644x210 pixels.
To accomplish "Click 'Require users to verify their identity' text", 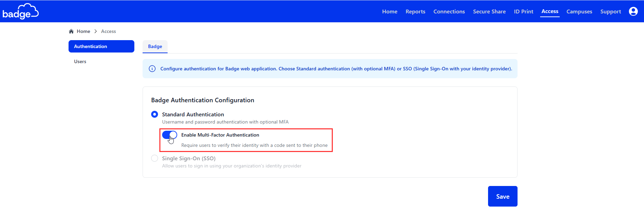I will [x=254, y=145].
